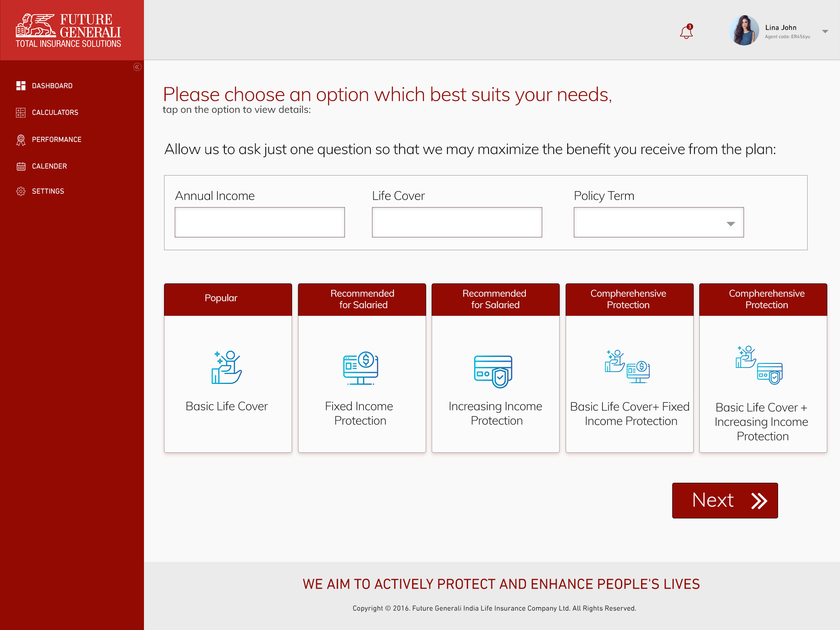Click the Fixed Income Protection monitor icon
Image resolution: width=840 pixels, height=630 pixels.
361,368
